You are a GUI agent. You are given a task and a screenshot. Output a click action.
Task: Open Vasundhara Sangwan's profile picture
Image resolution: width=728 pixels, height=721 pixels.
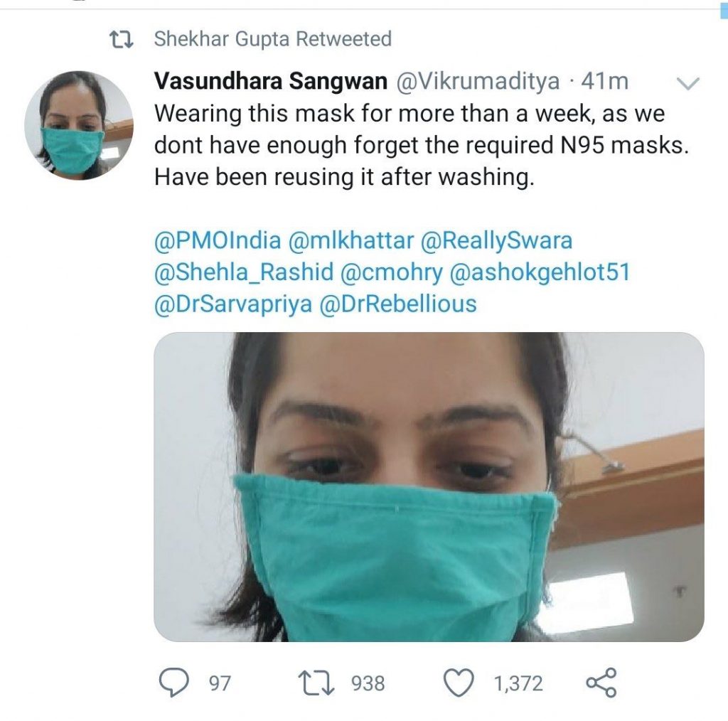click(78, 125)
